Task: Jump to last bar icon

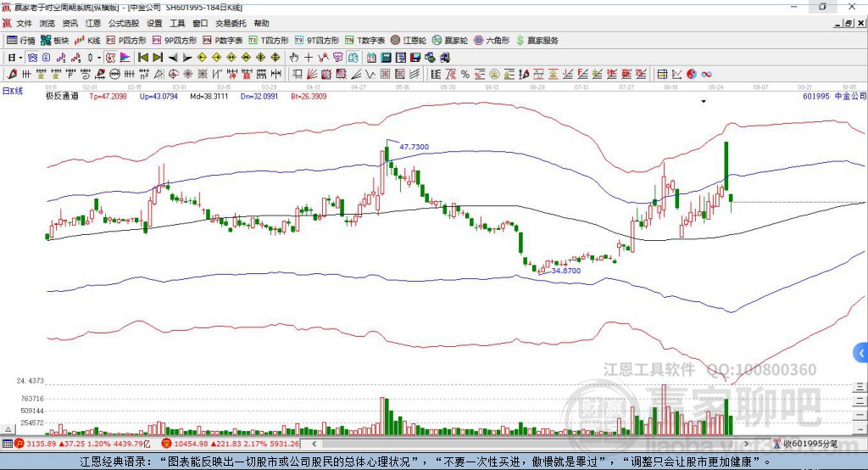Action: tap(158, 58)
